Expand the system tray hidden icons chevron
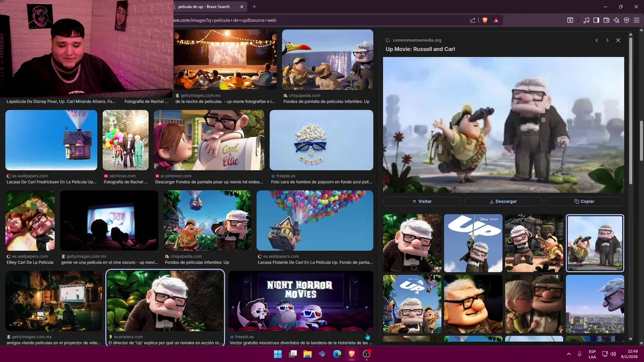This screenshot has height=362, width=644. click(569, 354)
